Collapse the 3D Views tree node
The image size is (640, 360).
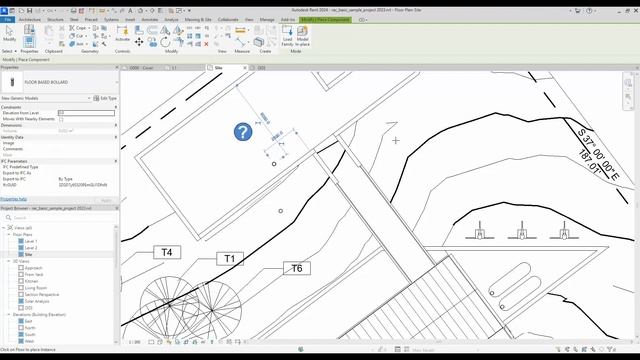9,261
